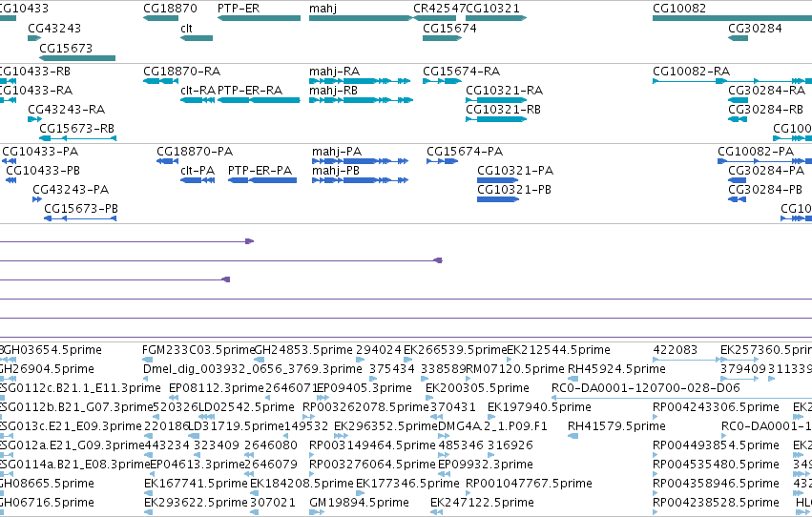Open the CG10082 gene feature
Screen dimensions: 812x517
pyautogui.click(x=732, y=18)
